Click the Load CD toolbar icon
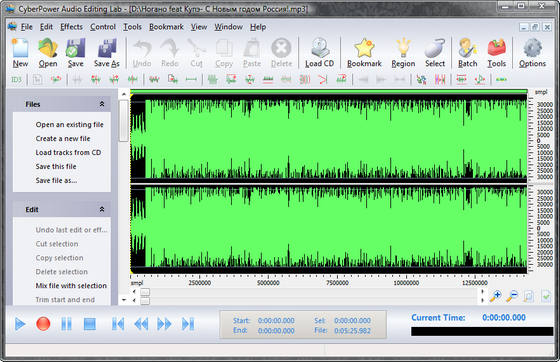 pyautogui.click(x=319, y=53)
